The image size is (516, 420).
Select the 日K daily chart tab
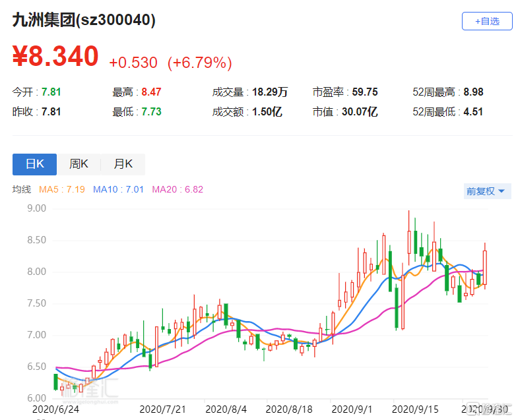(x=34, y=164)
